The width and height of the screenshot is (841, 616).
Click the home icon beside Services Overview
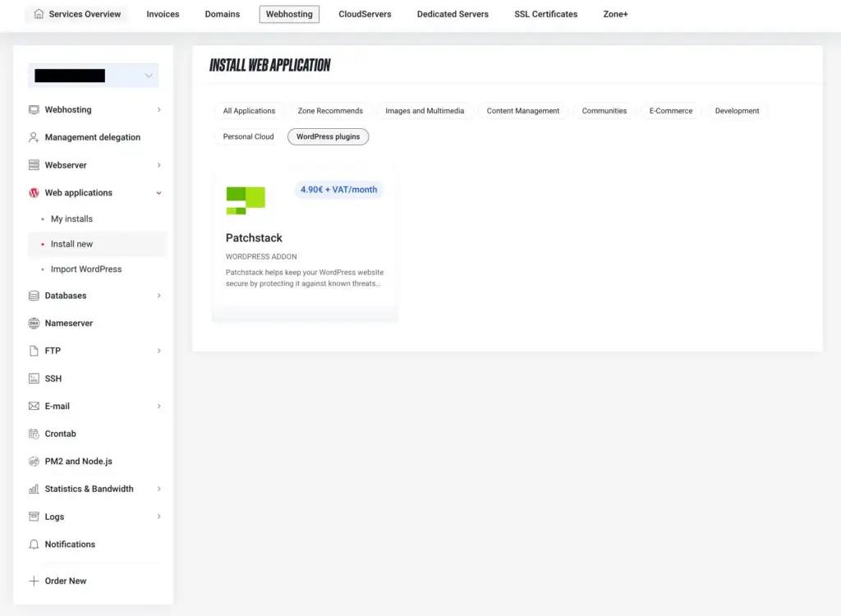pyautogui.click(x=39, y=14)
